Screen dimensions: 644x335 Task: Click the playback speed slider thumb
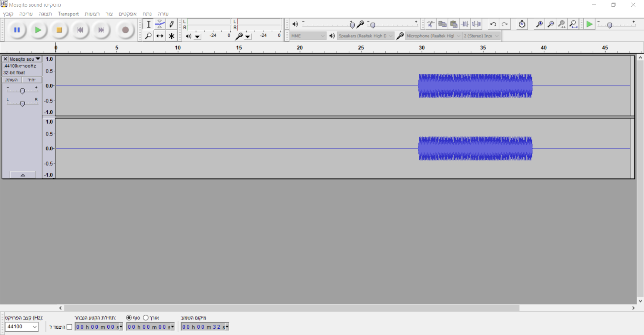pyautogui.click(x=610, y=25)
